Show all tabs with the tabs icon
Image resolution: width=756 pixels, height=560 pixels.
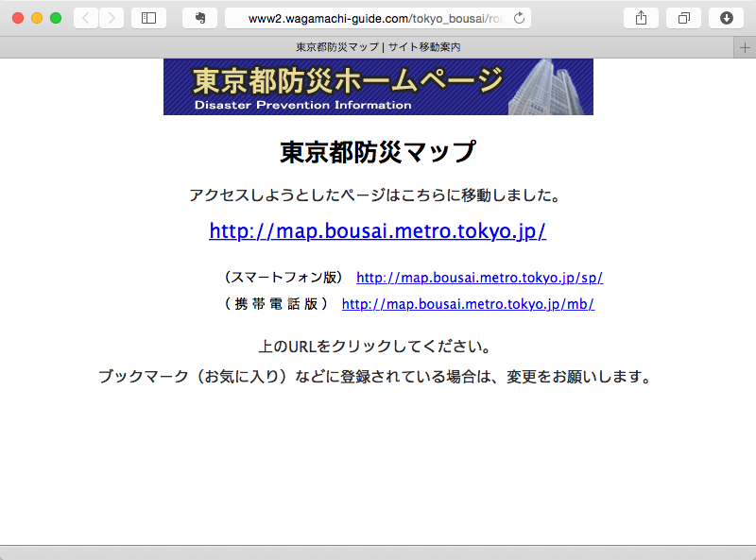coord(683,18)
